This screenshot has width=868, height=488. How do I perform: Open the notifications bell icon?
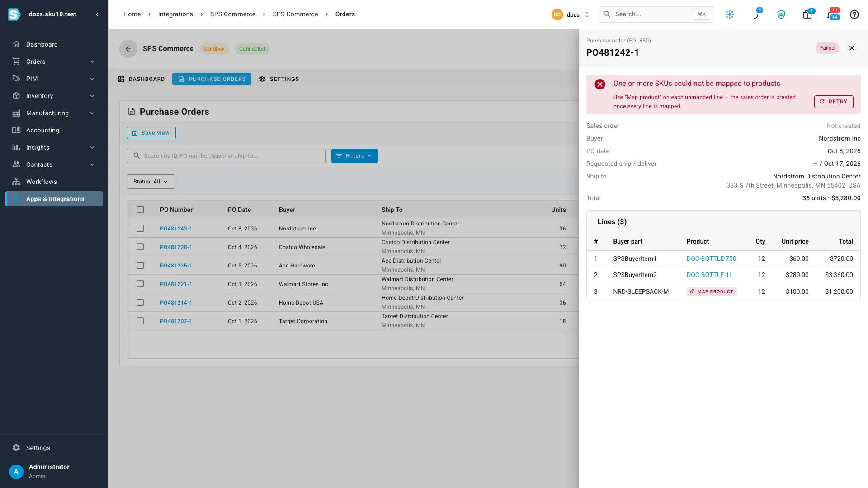831,14
